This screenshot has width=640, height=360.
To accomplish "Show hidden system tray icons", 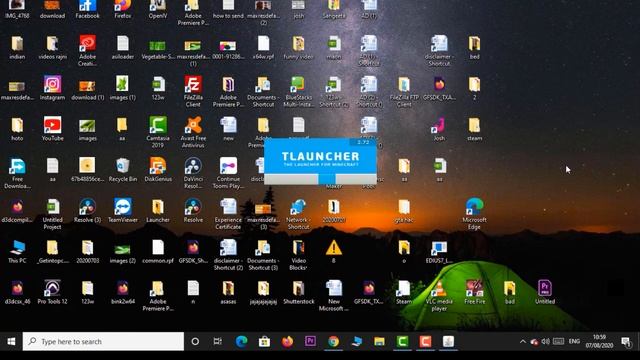I will (x=522, y=341).
